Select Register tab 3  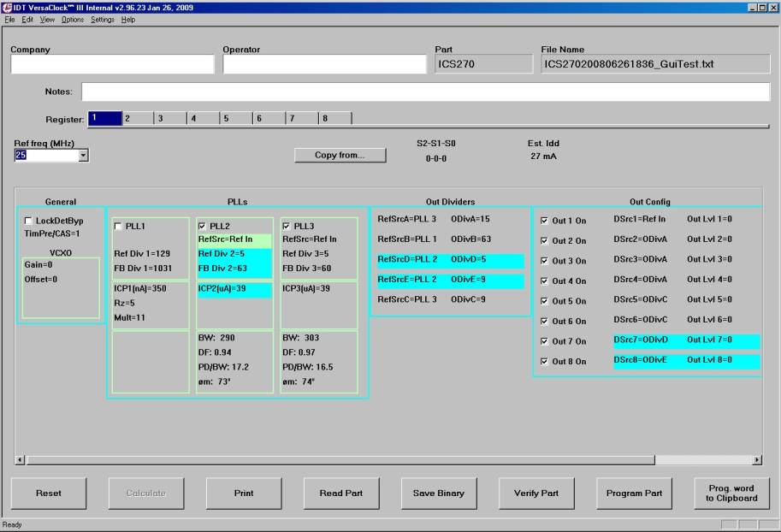pos(171,119)
